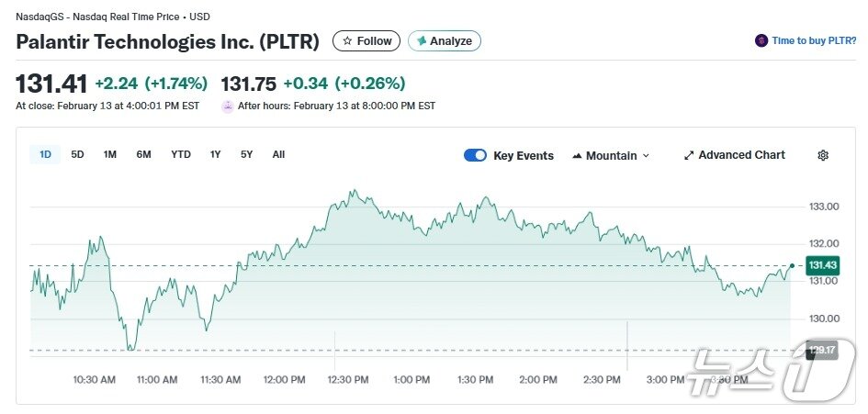This screenshot has width=868, height=414.
Task: Show the 5Y chart range
Action: pos(246,155)
